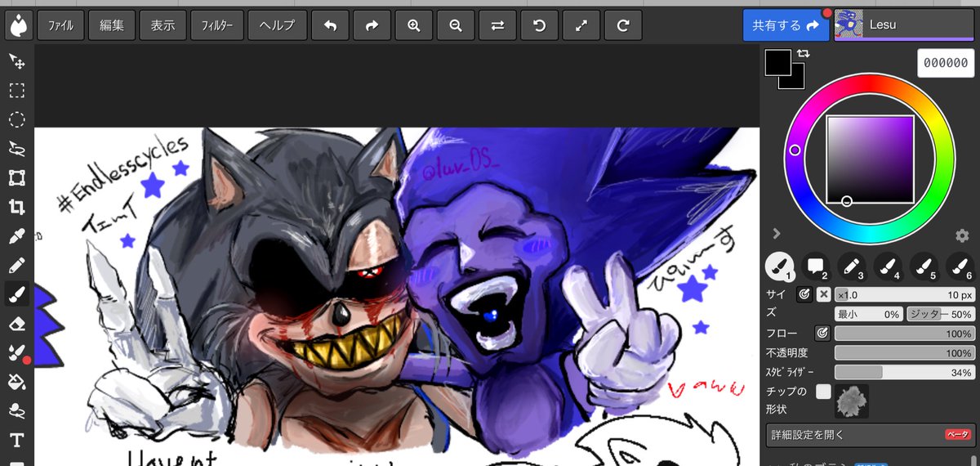
Task: Toggle the X button beside size
Action: pyautogui.click(x=823, y=294)
